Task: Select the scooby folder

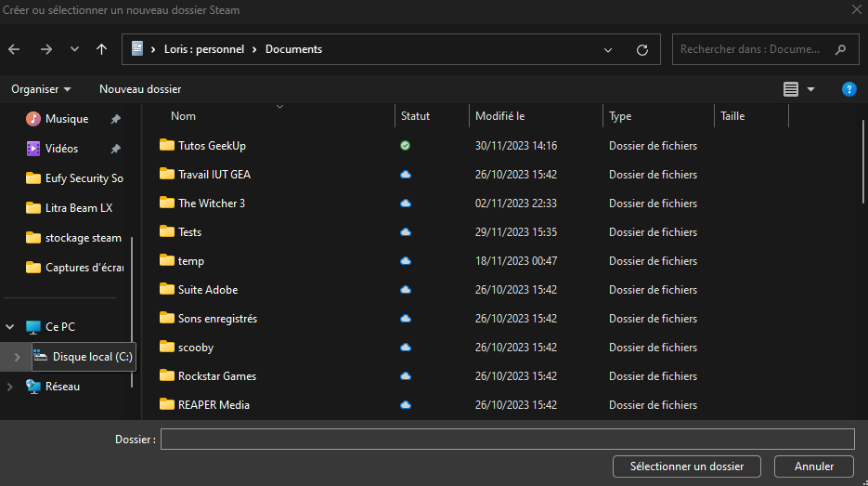Action: [196, 348]
